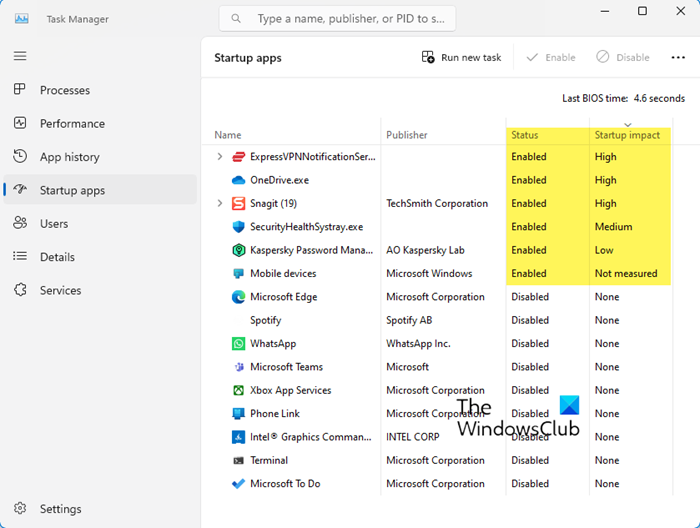
Task: Click the Microsoft Teams icon
Action: 239,367
